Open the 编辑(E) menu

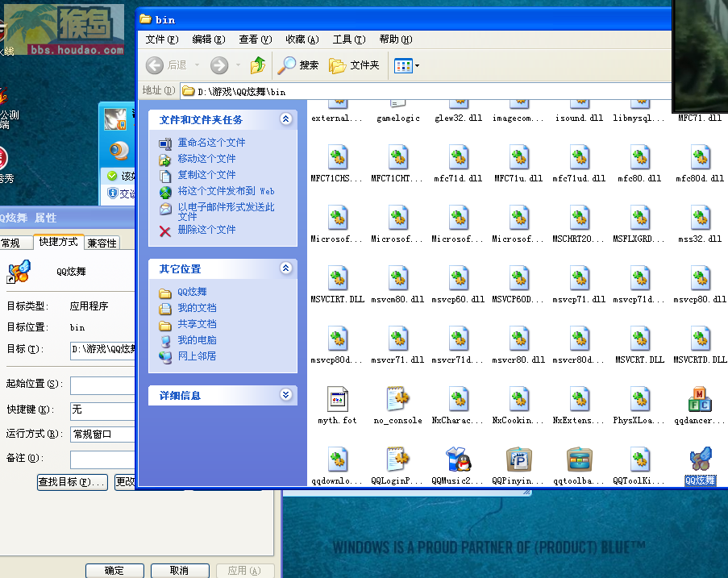pyautogui.click(x=209, y=40)
